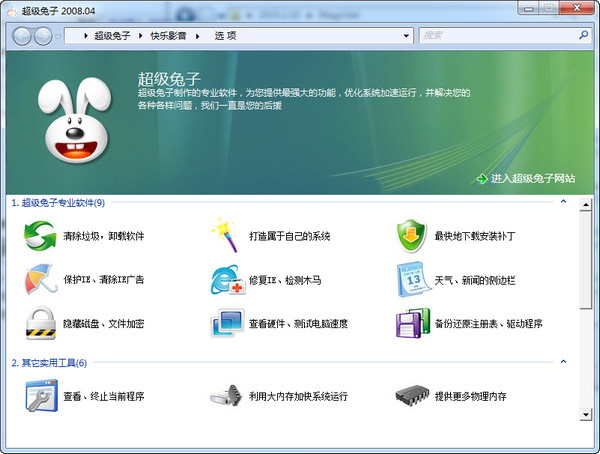Click the wrench window process viewer icon
The height and width of the screenshot is (454, 600).
[x=41, y=395]
